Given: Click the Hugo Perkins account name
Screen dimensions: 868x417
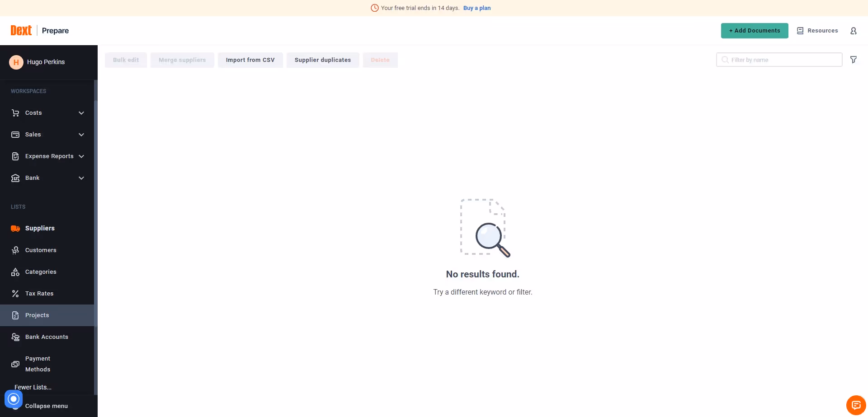Looking at the screenshot, I should point(46,62).
